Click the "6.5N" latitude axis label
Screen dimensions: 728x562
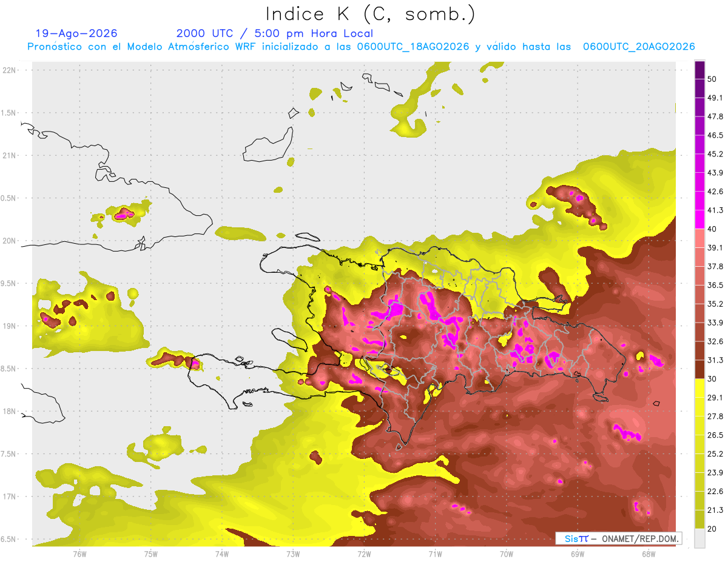click(x=9, y=539)
